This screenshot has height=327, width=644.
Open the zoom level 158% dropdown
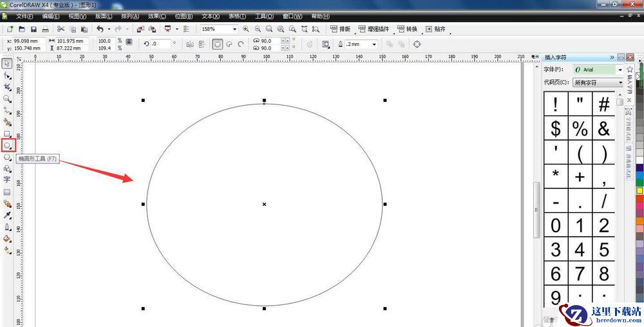click(235, 29)
